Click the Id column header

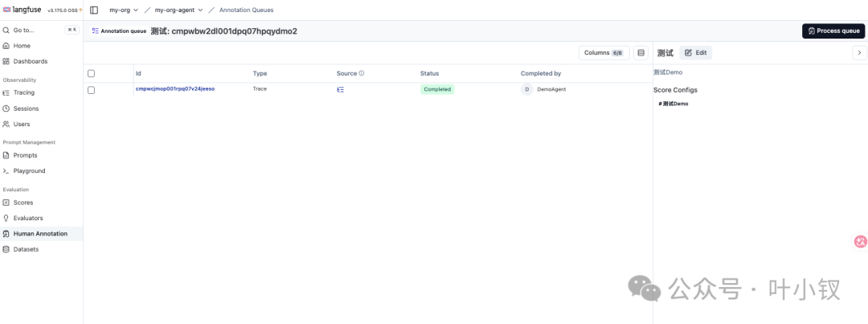[138, 73]
